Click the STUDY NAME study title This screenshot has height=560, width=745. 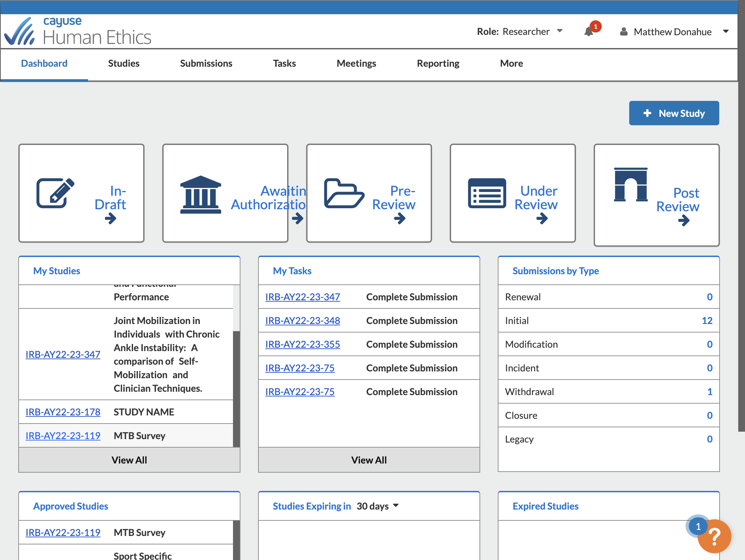(144, 412)
